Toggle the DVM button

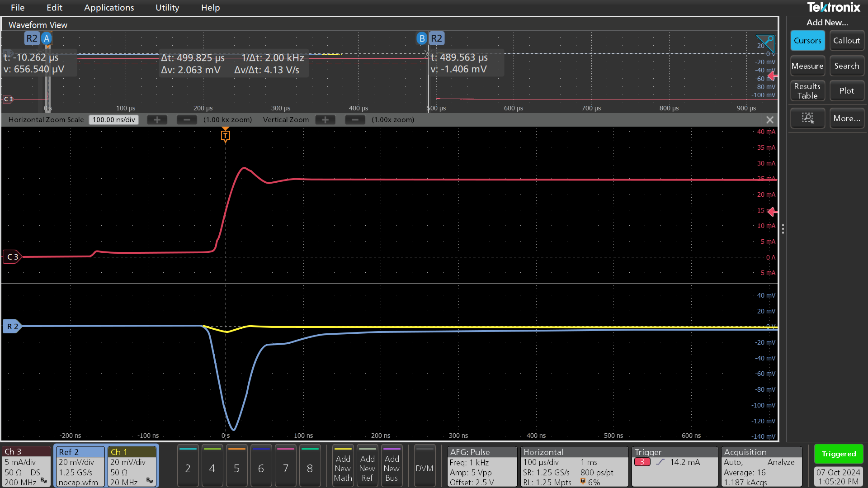click(x=425, y=466)
